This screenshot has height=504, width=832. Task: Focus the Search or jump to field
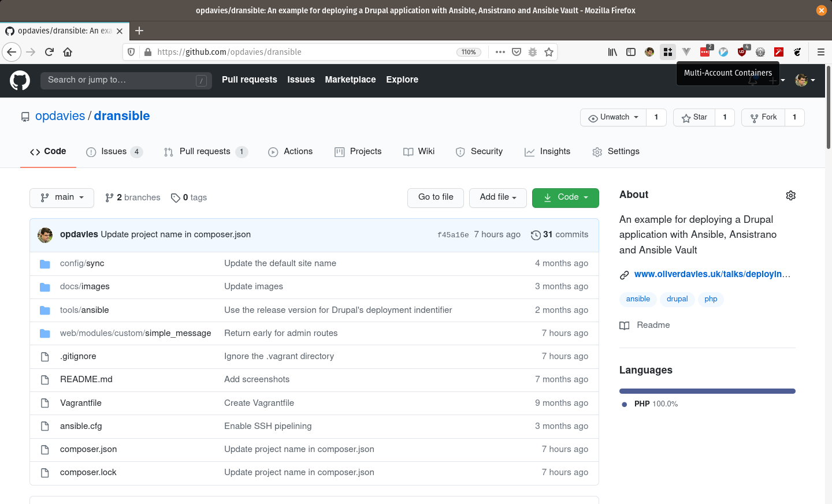coord(121,80)
